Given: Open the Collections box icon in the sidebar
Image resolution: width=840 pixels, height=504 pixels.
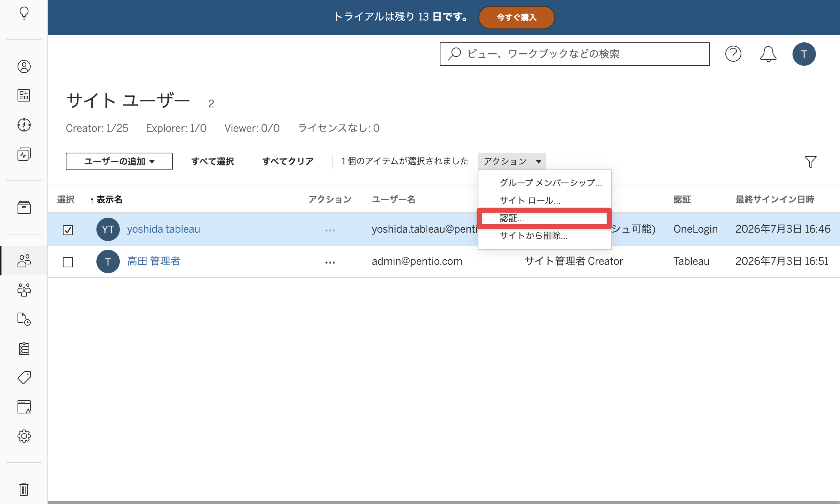Looking at the screenshot, I should point(24,207).
